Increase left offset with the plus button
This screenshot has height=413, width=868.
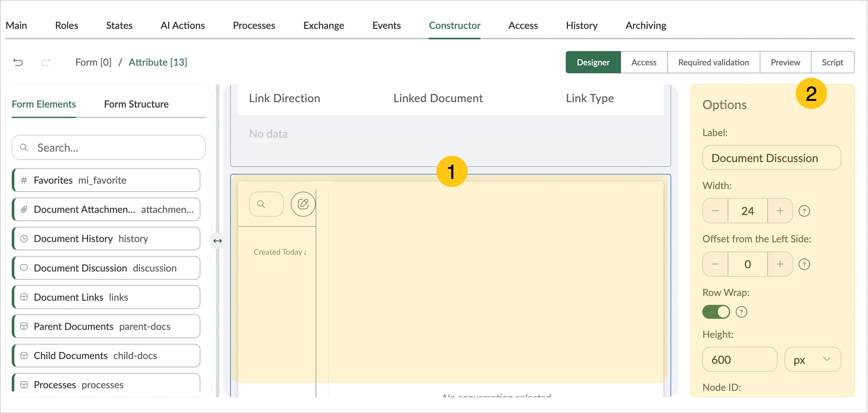(780, 264)
